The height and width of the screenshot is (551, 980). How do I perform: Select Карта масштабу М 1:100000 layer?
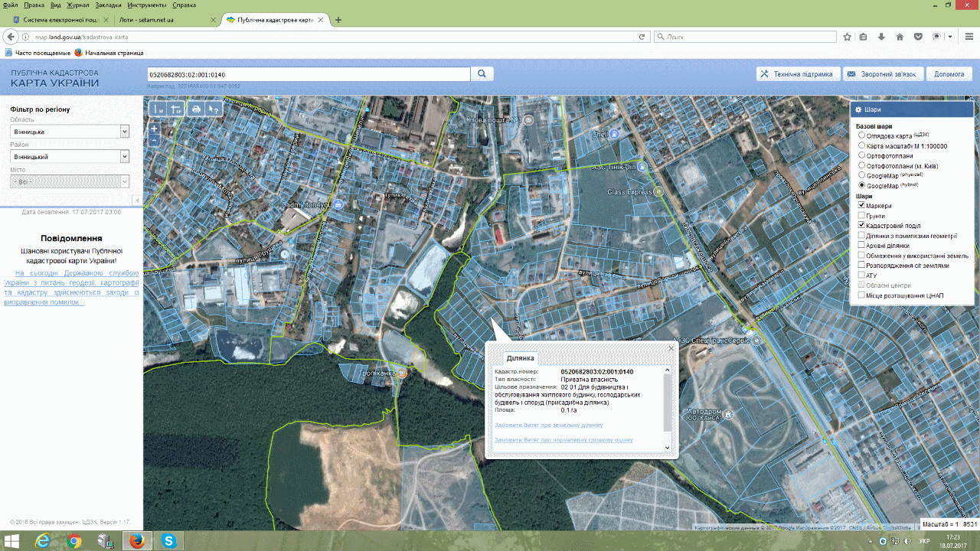862,145
